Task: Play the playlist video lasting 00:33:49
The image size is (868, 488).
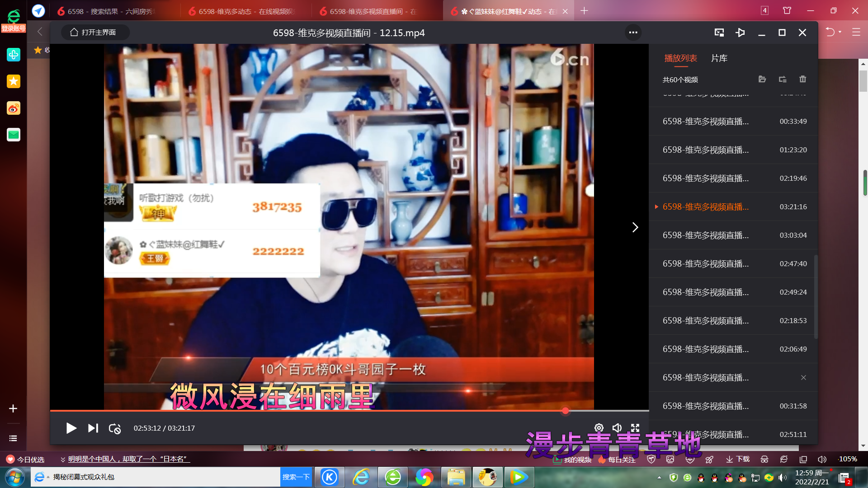Action: (733, 121)
